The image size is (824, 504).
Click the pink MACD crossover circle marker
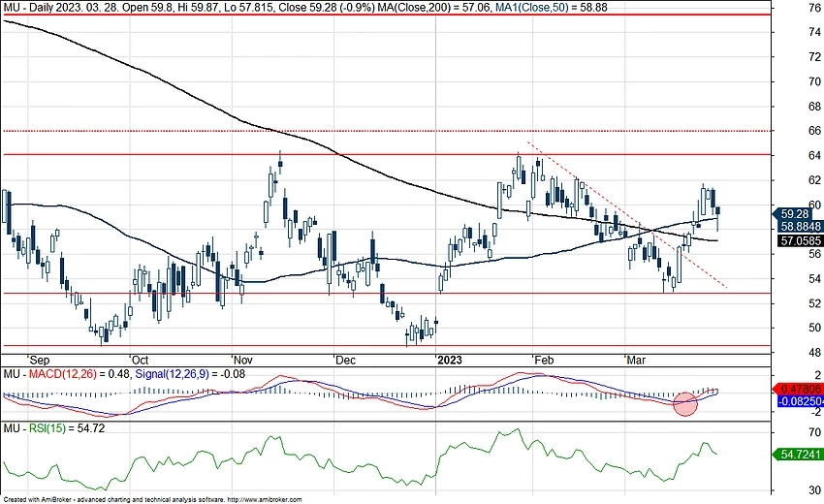point(685,404)
